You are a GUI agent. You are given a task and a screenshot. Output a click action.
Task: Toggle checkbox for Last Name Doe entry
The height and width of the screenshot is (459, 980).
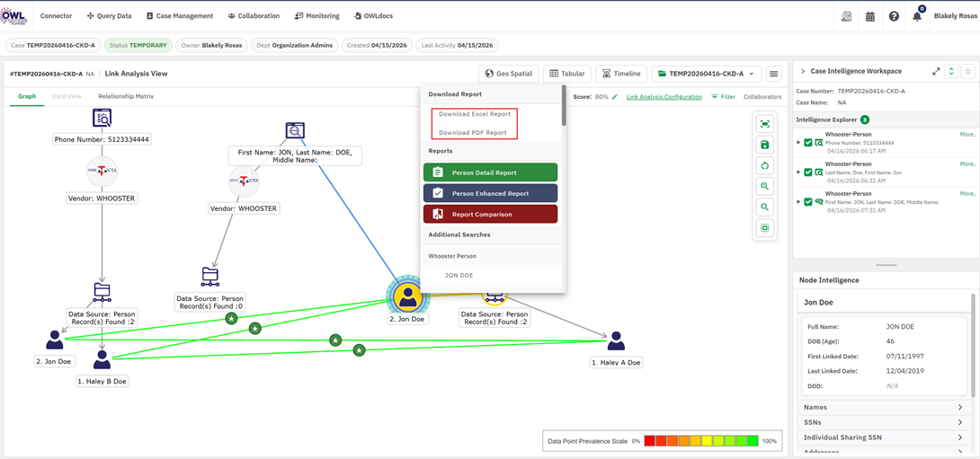(808, 172)
